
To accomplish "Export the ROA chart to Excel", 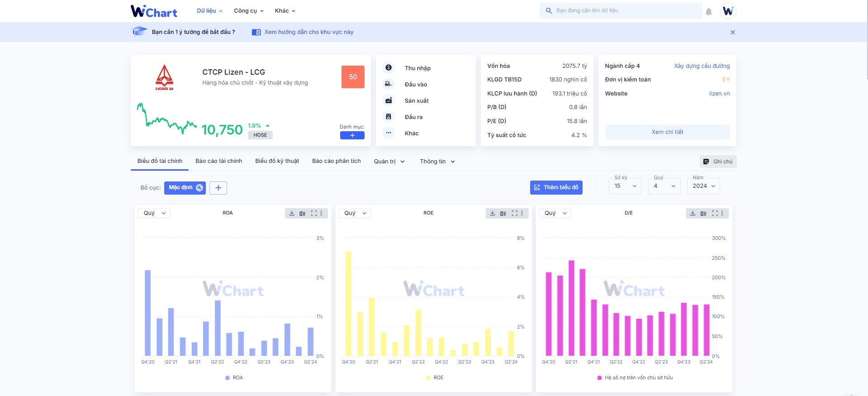I will pyautogui.click(x=302, y=213).
